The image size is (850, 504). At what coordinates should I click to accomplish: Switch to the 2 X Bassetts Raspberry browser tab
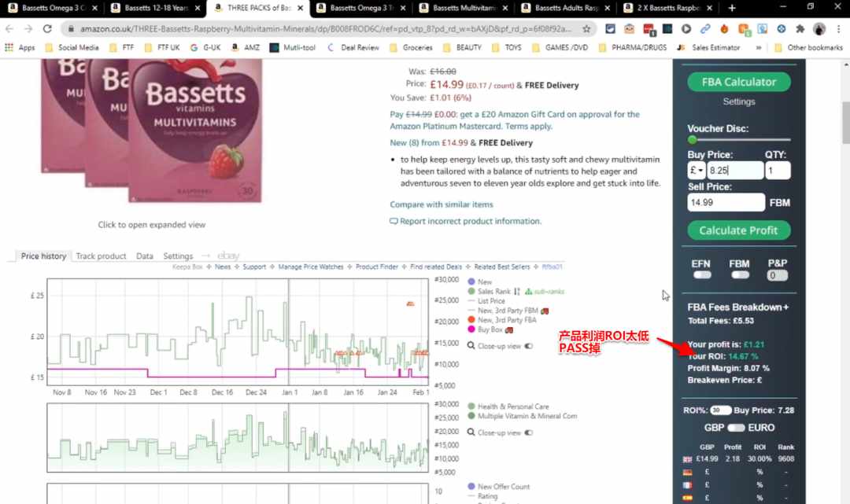(669, 8)
